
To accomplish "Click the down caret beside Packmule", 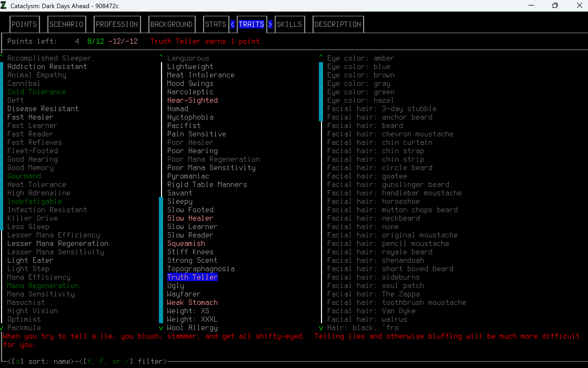I will (2, 328).
